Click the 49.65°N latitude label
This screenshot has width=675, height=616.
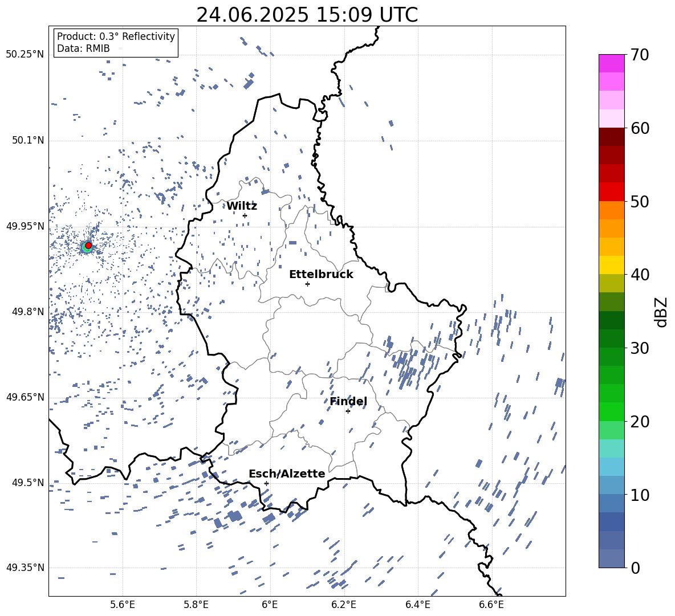pos(25,397)
